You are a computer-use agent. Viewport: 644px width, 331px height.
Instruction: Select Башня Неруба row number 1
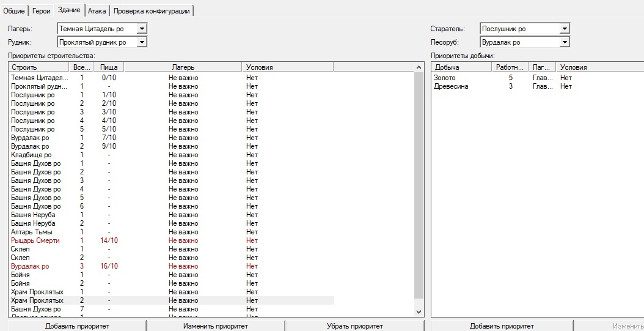click(171, 215)
